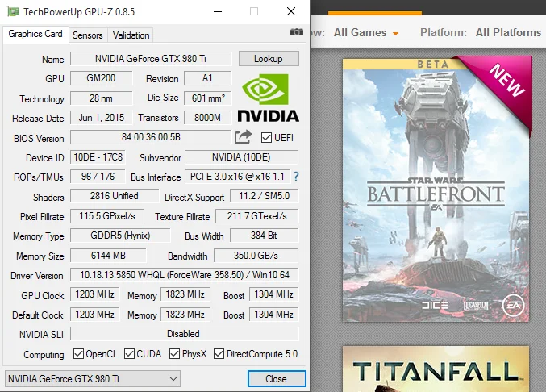Toggle the CUDA checkbox

129,354
